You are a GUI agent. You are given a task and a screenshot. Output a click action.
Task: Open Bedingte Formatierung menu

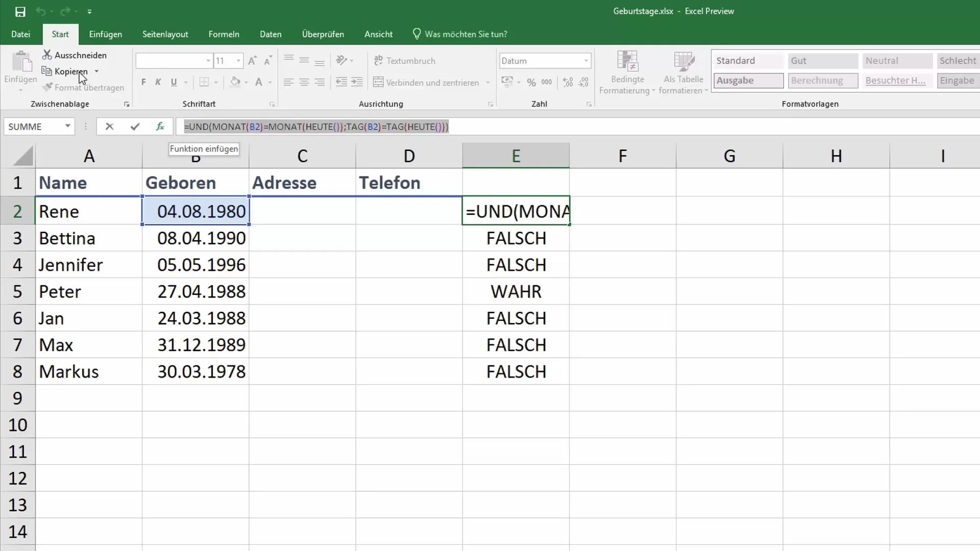627,73
